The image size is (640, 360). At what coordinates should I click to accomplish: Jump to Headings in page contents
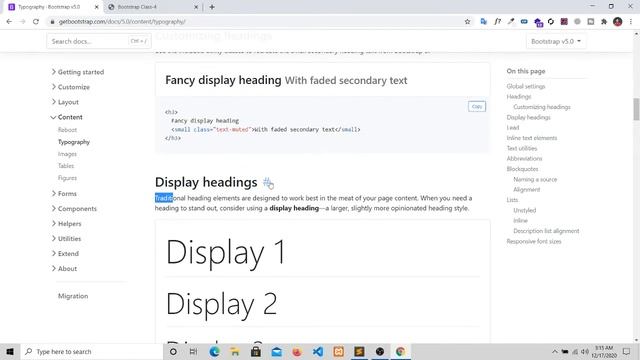[519, 96]
